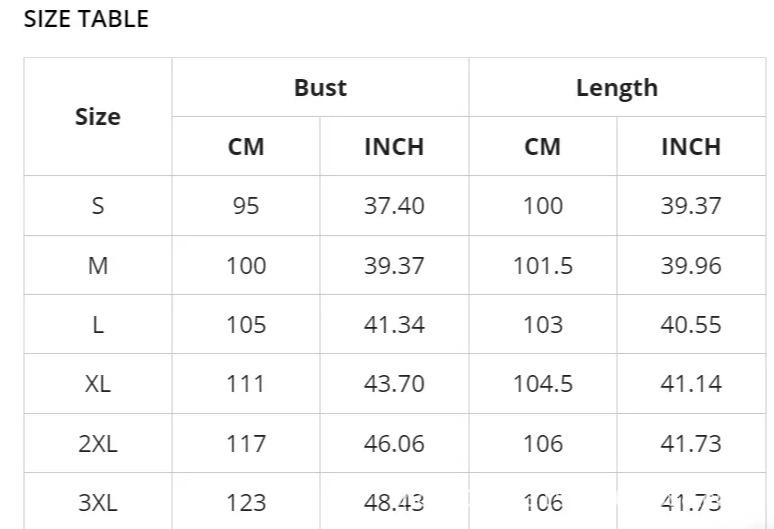The height and width of the screenshot is (529, 774).
Task: Click the 39.96 inch length cell
Action: 691,266
